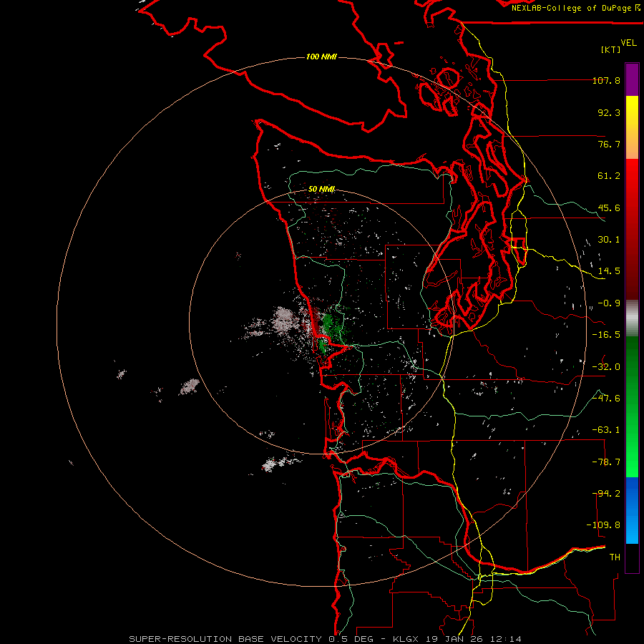Click the [KT] units label
The height and width of the screenshot is (644, 644).
(610, 49)
